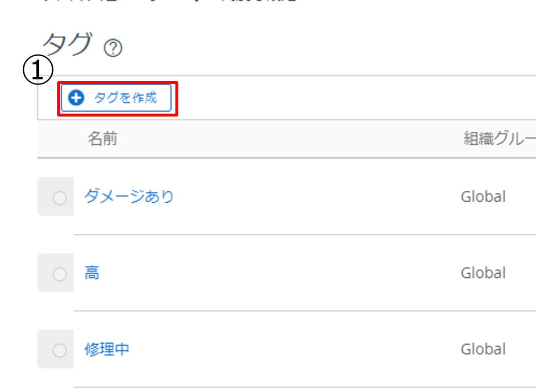Click Global in the 修理中 row

483,349
